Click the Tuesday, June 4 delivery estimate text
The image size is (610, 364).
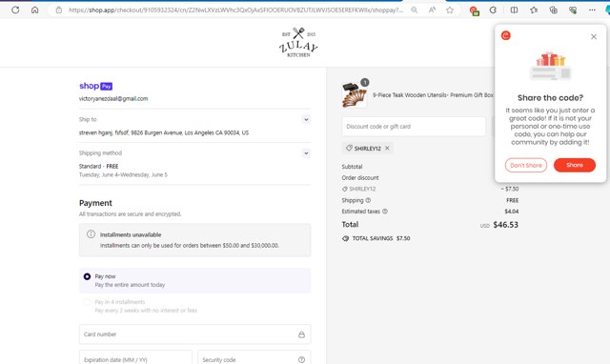pos(123,175)
